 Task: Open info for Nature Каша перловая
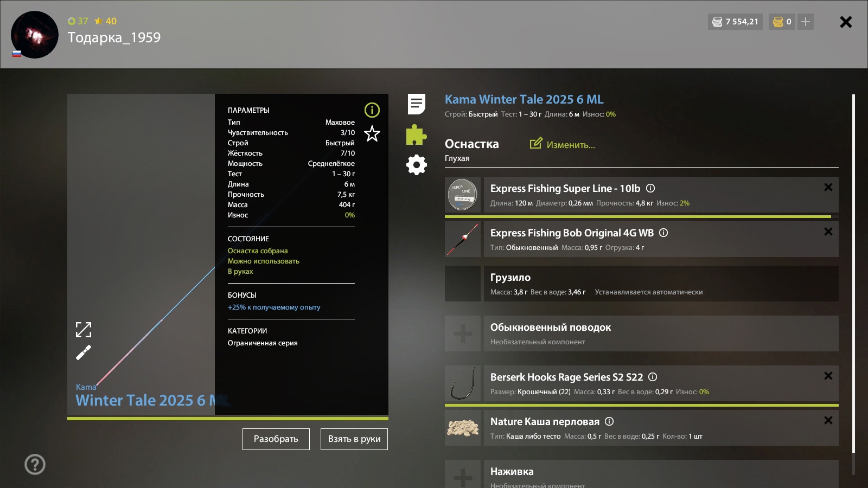pos(609,421)
